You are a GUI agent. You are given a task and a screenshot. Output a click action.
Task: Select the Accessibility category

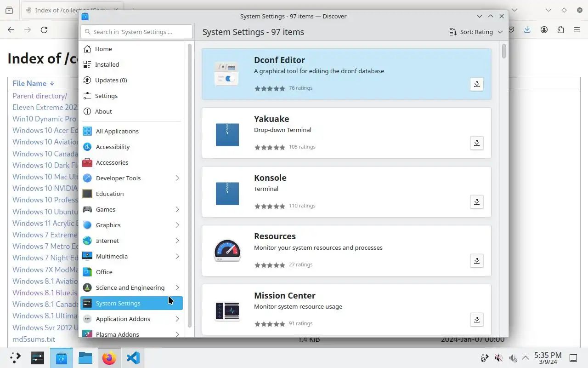point(132,147)
